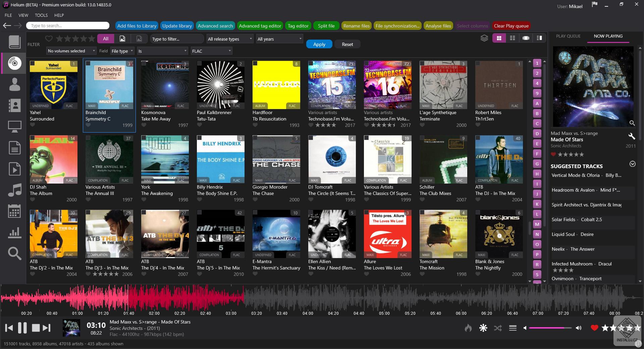
Task: Filter albums without cover art
Action: tap(139, 39)
